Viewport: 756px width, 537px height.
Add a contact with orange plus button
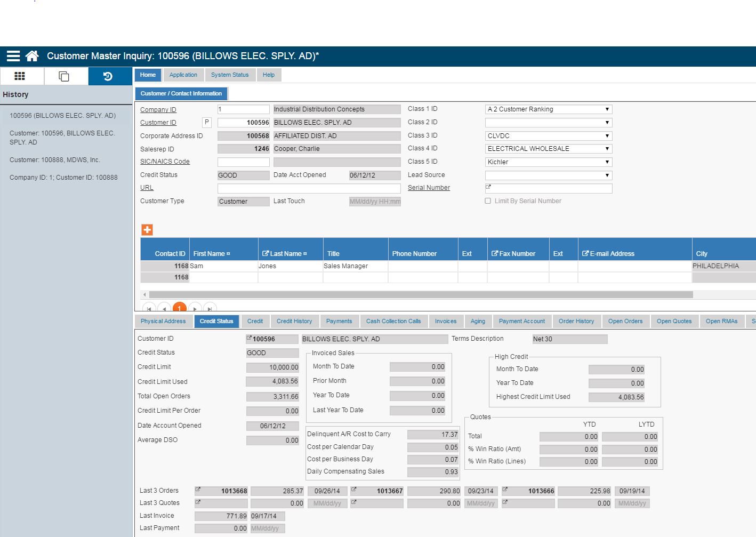(147, 230)
